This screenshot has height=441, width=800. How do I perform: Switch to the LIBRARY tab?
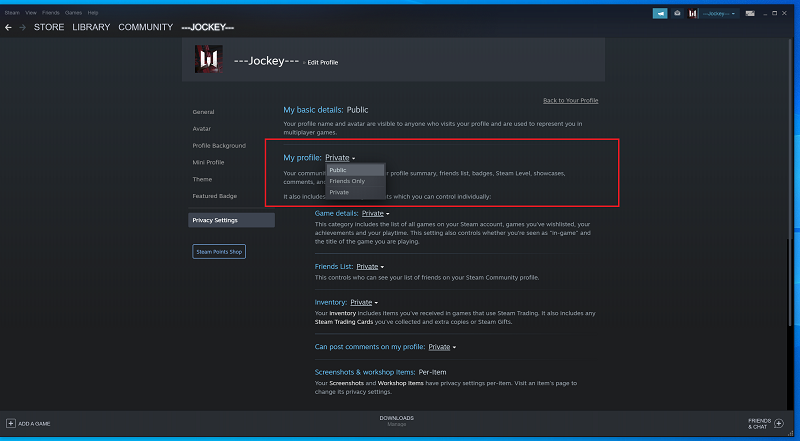tap(91, 27)
